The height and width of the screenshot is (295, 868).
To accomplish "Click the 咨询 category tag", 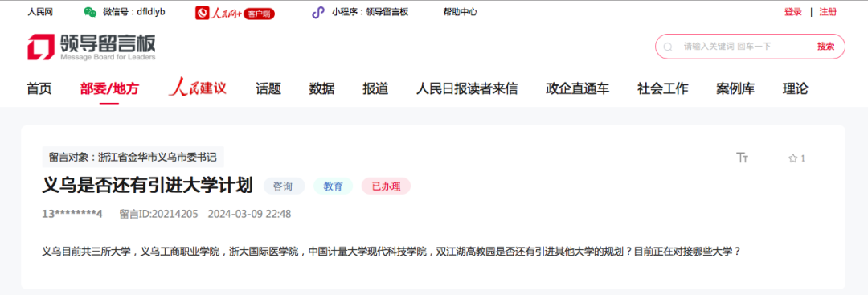I will pos(284,186).
